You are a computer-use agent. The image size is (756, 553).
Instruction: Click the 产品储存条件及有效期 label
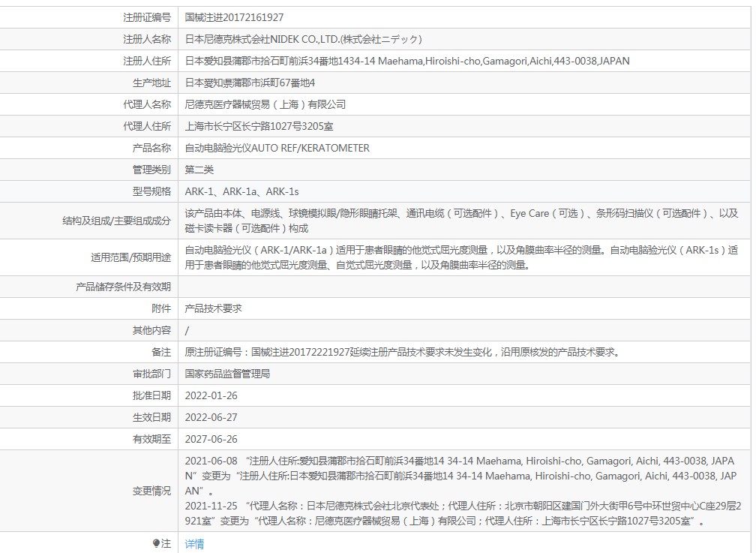coord(124,287)
